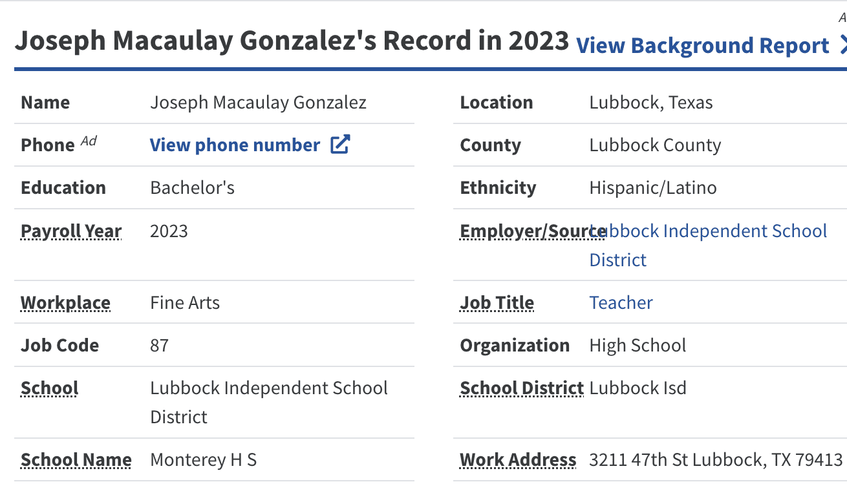Click the Lubbock, Texas location value

pyautogui.click(x=650, y=102)
